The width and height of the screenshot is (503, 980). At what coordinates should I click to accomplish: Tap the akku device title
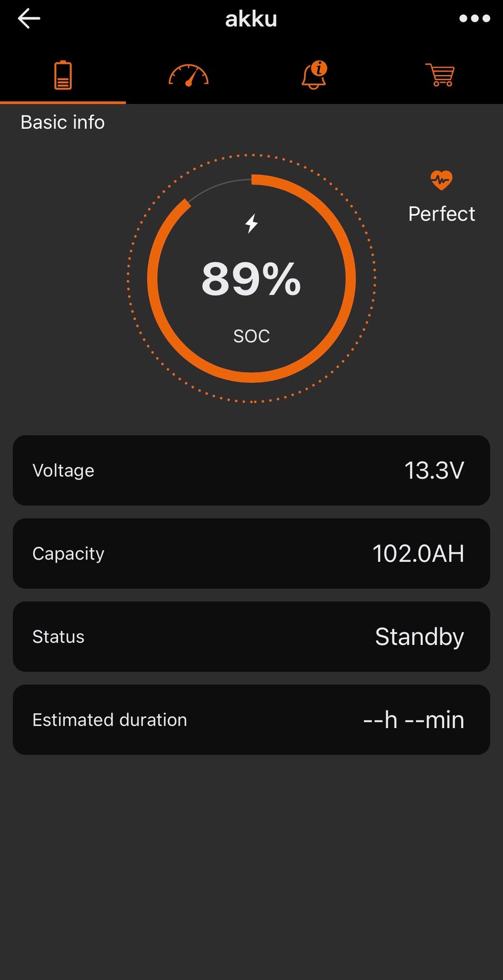coord(251,19)
